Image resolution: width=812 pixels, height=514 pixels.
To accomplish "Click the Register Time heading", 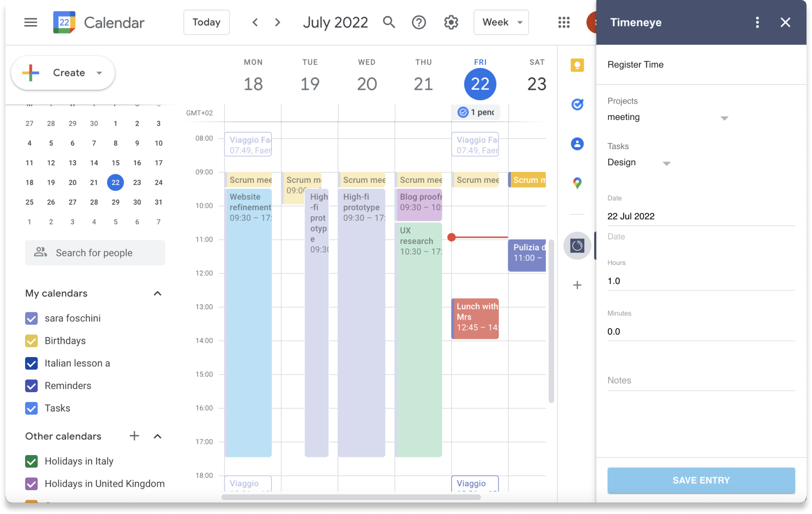I will pos(635,65).
